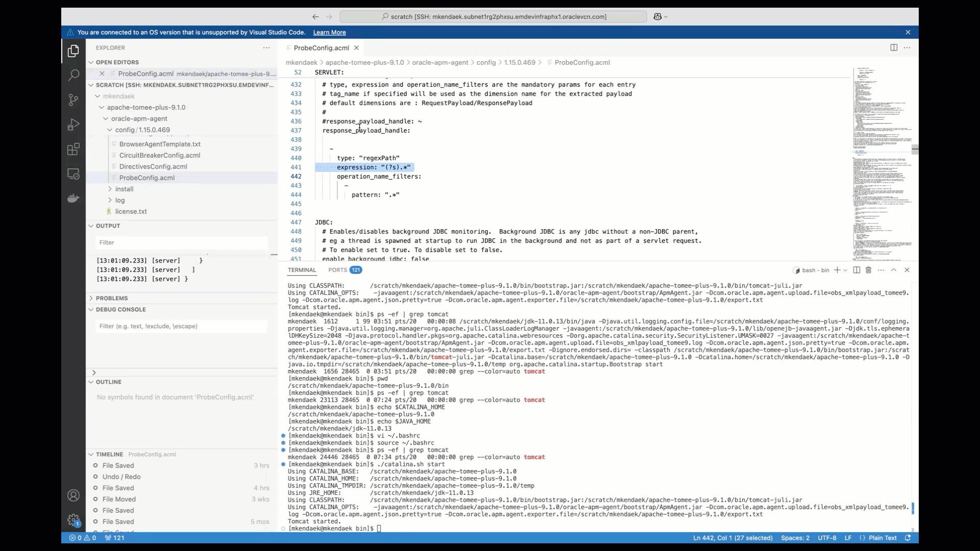Viewport: 980px width, 551px height.
Task: Toggle maximize panel size chevron
Action: [894, 270]
